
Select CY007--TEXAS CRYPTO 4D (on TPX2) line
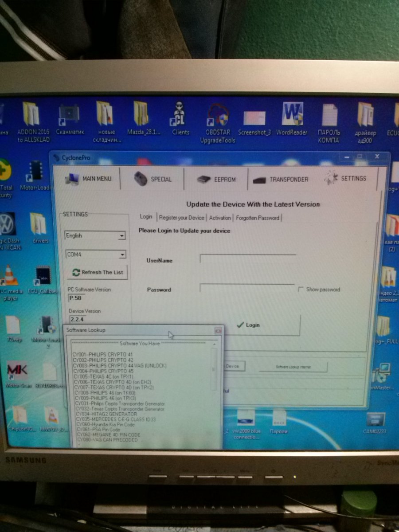pyautogui.click(x=114, y=387)
